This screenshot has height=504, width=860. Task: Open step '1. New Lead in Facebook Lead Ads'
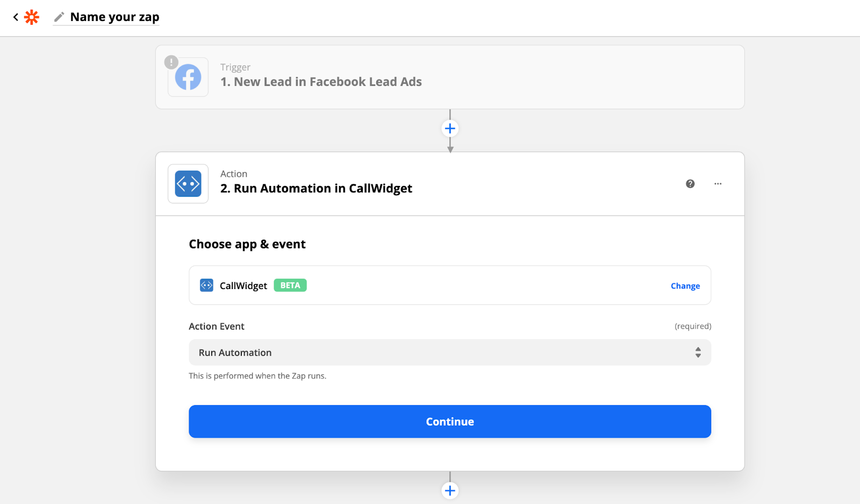point(321,82)
